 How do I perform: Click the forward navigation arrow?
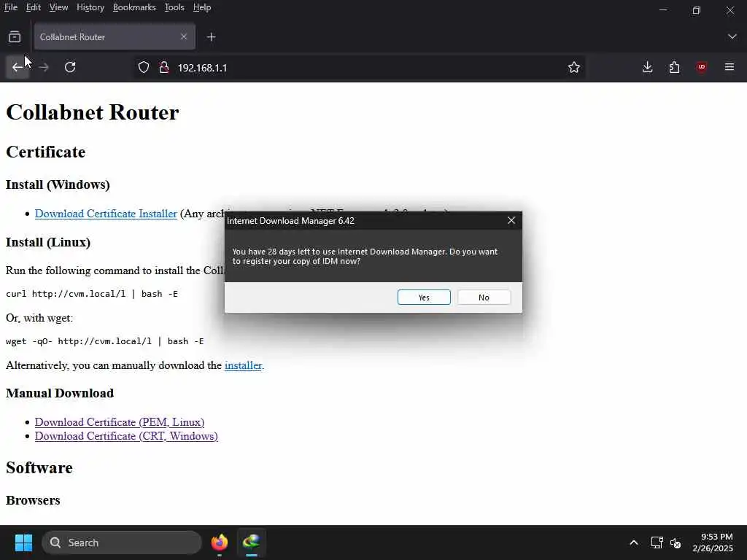click(x=44, y=67)
